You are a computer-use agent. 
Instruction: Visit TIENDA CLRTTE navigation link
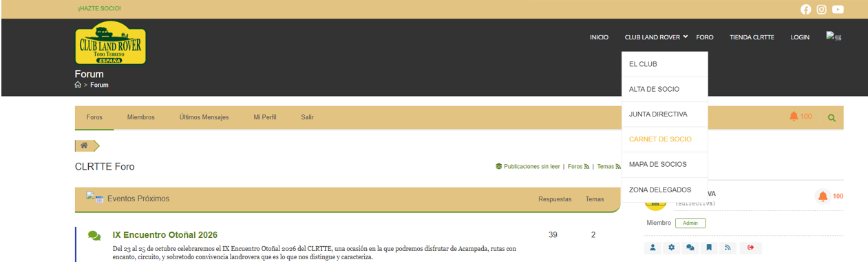[x=752, y=37]
